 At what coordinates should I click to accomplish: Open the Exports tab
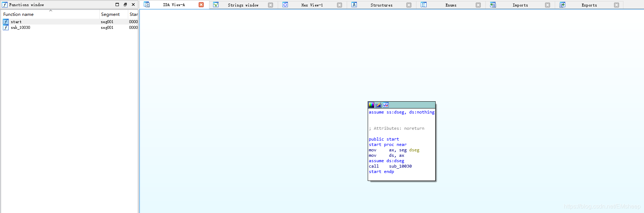[x=589, y=5]
